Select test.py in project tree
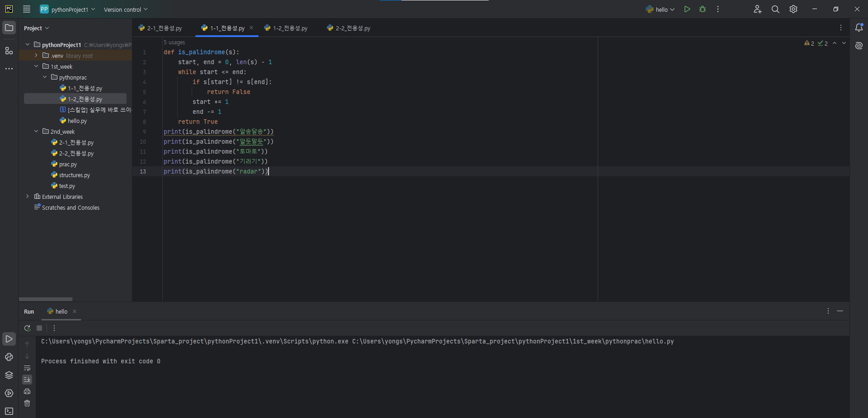 click(x=63, y=186)
